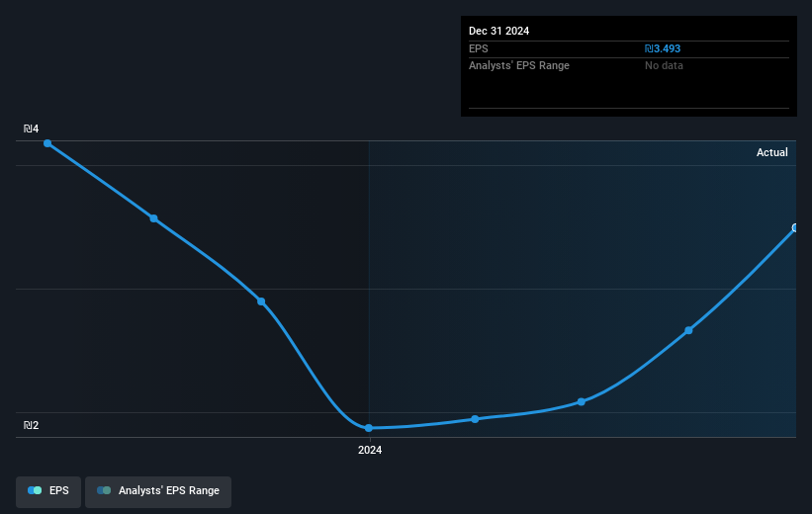Click the 'Actual' label on chart
The height and width of the screenshot is (514, 812).
771,152
